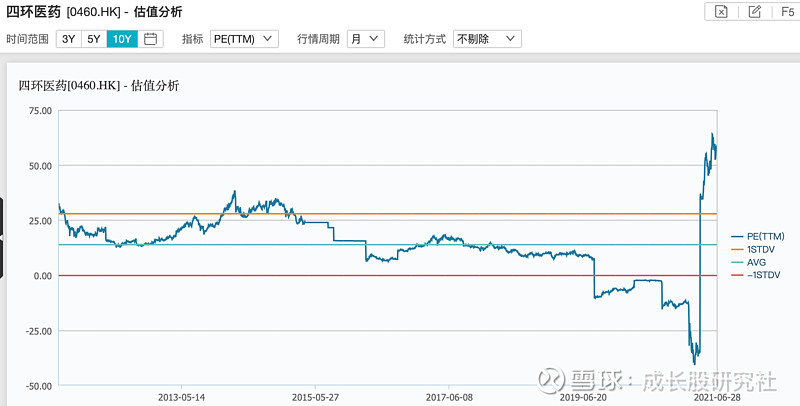800x406 pixels.
Task: Toggle the AVG legend entry
Action: coord(748,262)
